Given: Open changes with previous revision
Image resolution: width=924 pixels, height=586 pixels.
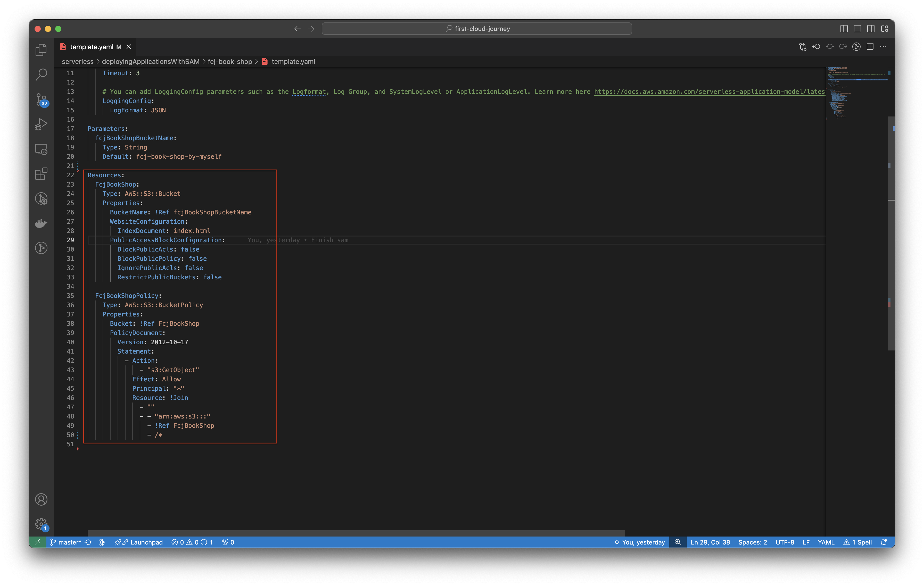Looking at the screenshot, I should coord(816,47).
